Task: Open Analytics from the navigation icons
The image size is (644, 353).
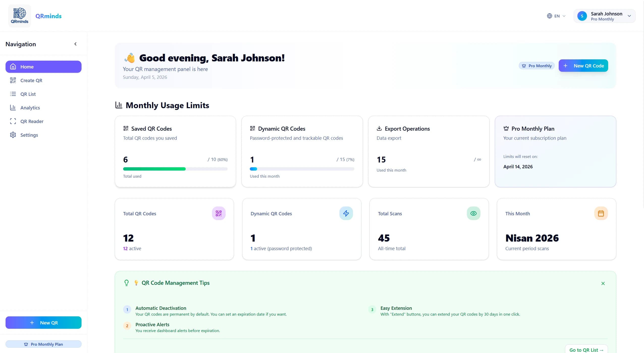Action: point(13,108)
